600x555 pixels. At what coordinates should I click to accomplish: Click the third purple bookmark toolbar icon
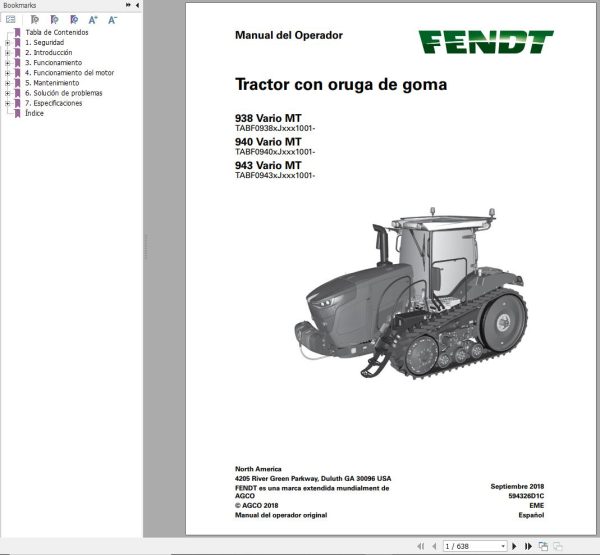[x=74, y=20]
